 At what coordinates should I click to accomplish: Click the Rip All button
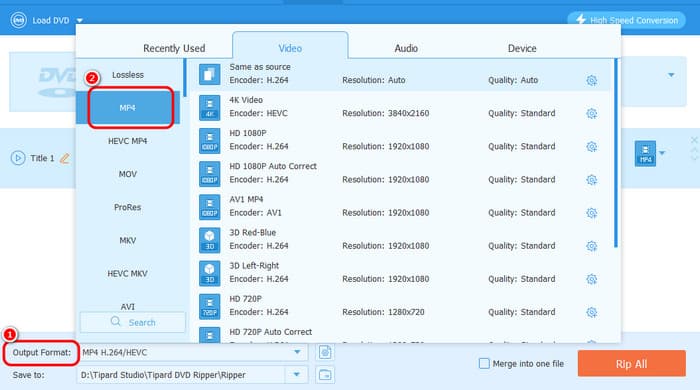click(631, 364)
